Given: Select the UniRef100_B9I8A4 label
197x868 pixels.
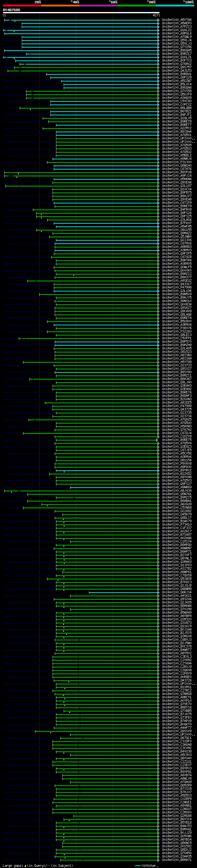Looking at the screenshot, I should pos(177,132).
